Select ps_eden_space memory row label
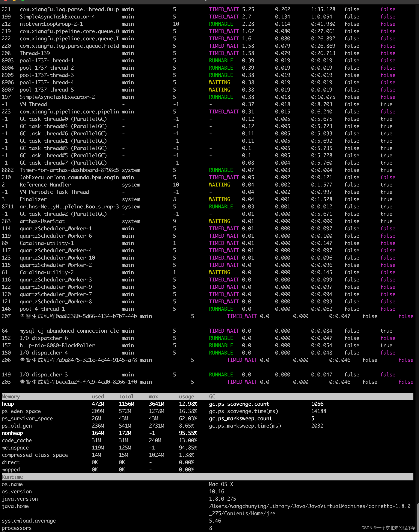The width and height of the screenshot is (419, 532). [x=21, y=411]
